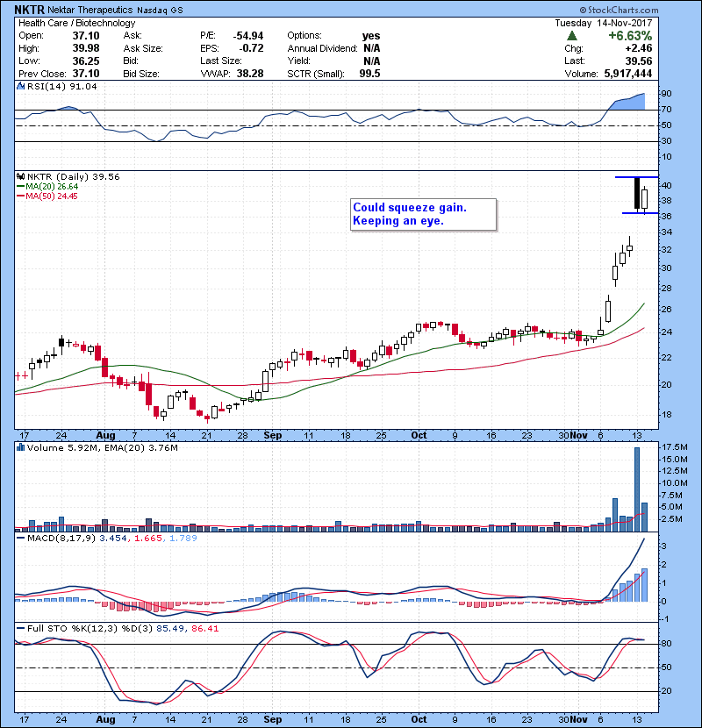Click the VWAP value 38.28
This screenshot has height=728, width=702.
(250, 74)
